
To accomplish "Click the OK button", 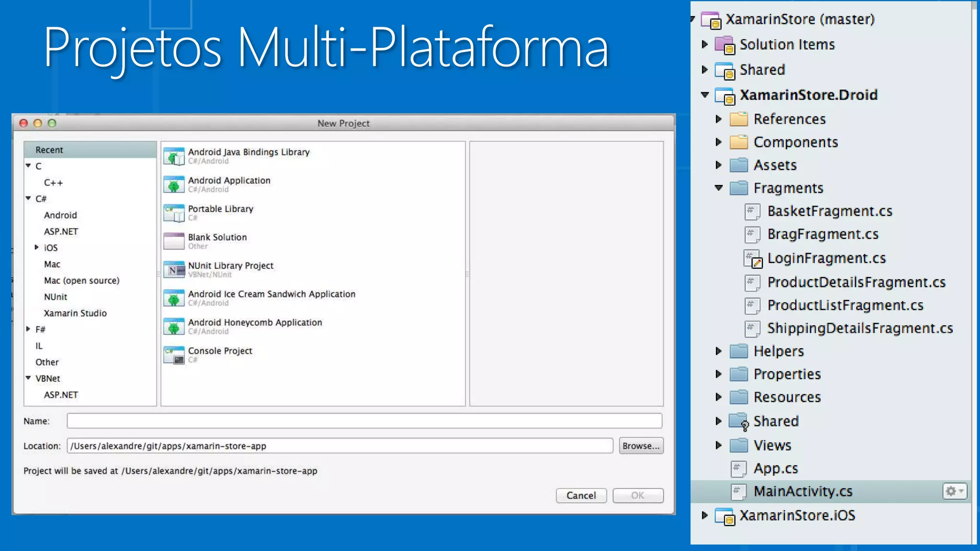I will click(638, 496).
